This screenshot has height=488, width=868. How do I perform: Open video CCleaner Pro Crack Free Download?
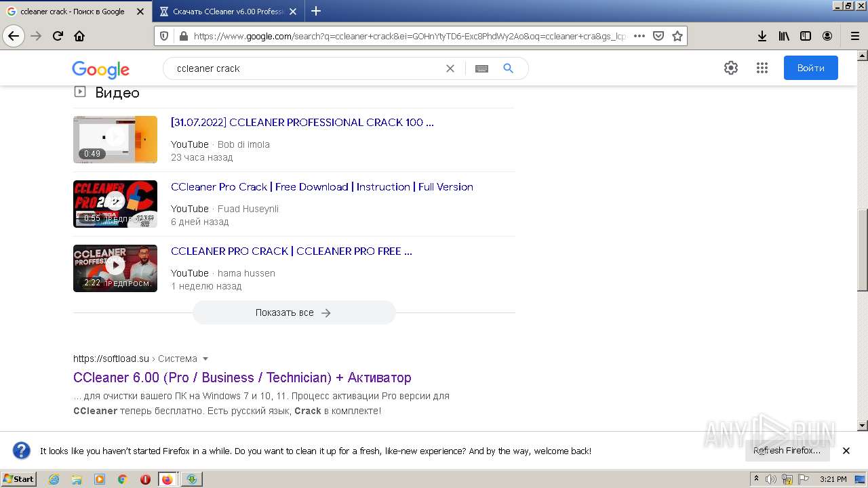[x=322, y=187]
